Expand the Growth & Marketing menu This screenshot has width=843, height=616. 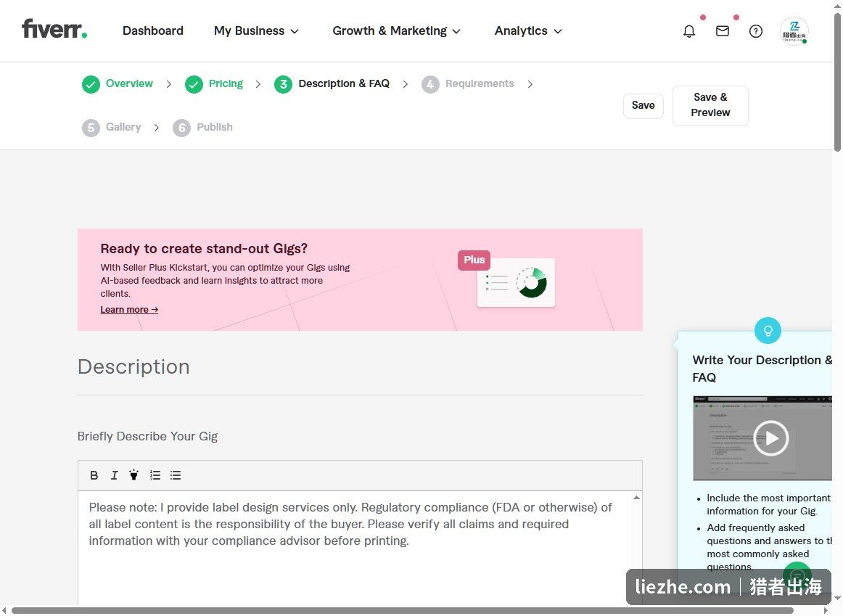[x=396, y=30]
